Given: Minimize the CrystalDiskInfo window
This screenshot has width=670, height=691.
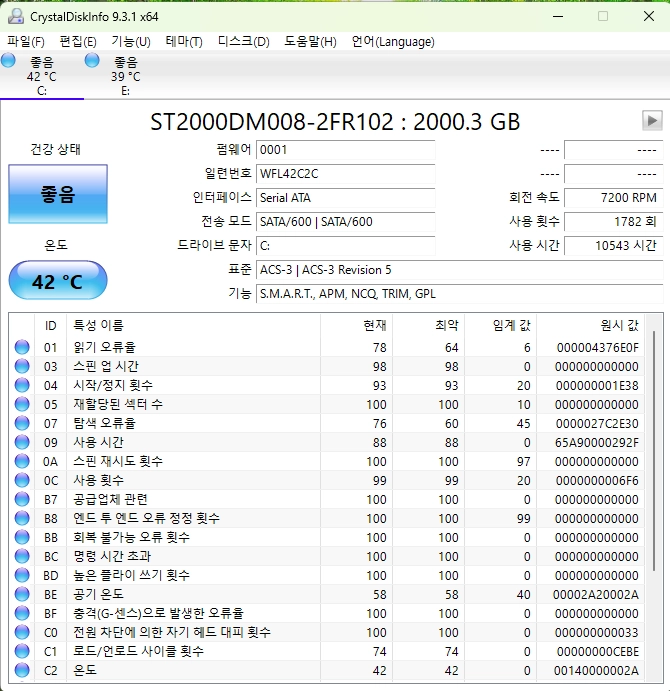Looking at the screenshot, I should point(558,16).
